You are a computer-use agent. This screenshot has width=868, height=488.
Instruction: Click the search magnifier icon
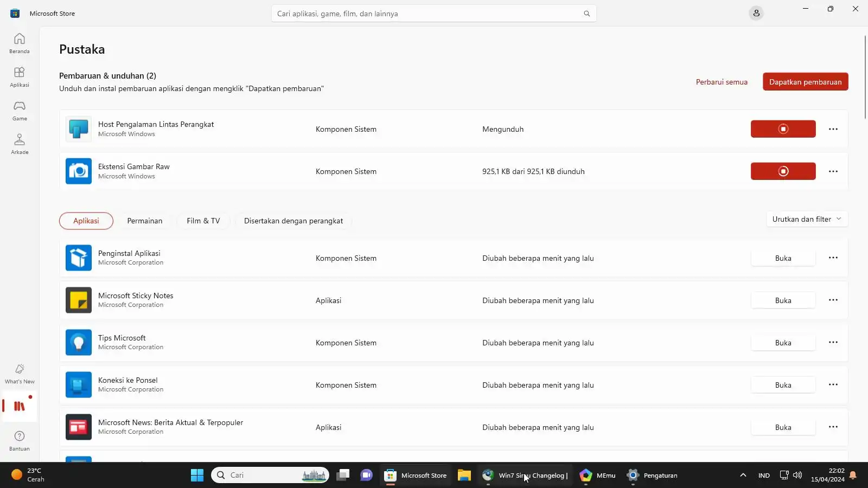pyautogui.click(x=586, y=14)
